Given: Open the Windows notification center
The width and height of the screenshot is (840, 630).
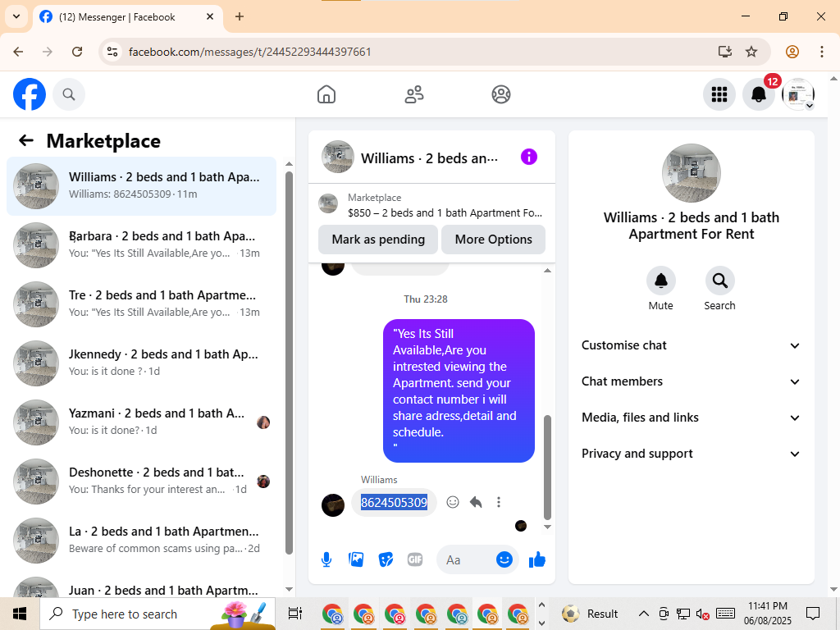Looking at the screenshot, I should point(813,614).
